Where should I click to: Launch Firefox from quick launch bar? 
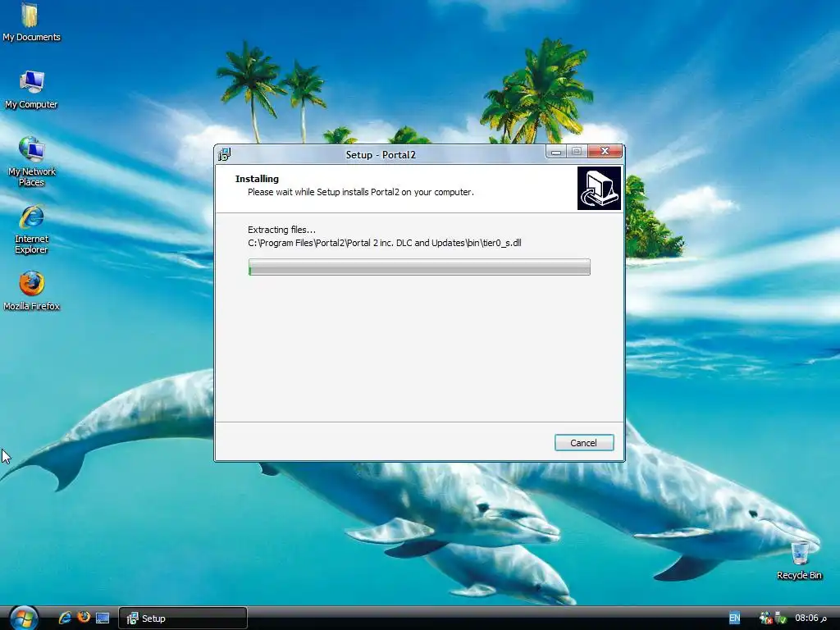(84, 617)
